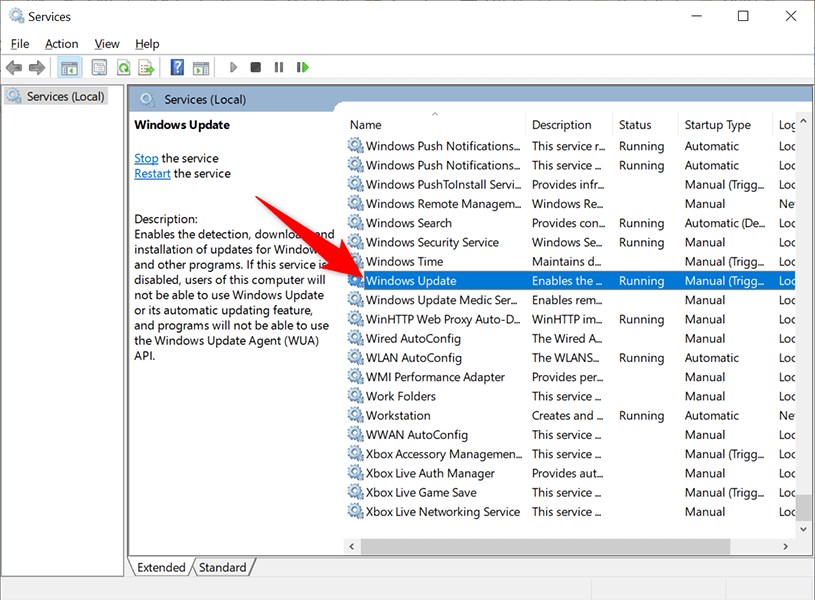Open the Action menu
This screenshot has height=600, width=815.
[61, 44]
